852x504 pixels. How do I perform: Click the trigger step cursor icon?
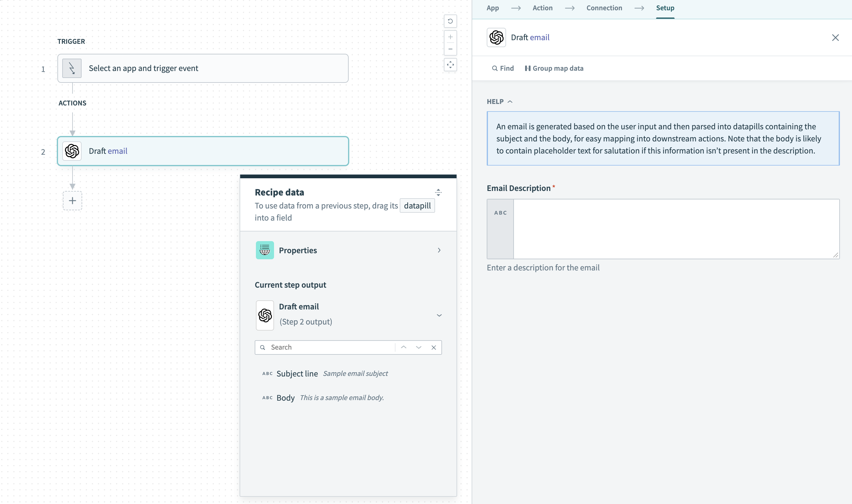point(72,68)
